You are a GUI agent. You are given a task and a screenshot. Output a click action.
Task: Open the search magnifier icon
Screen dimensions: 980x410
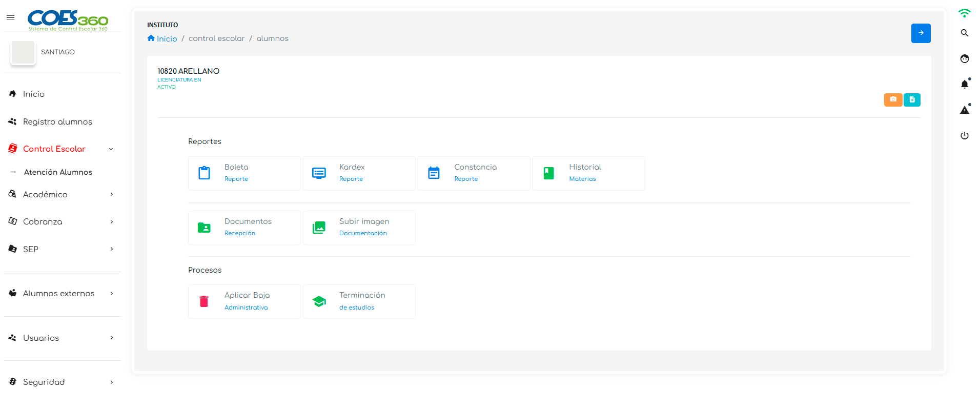[x=964, y=33]
